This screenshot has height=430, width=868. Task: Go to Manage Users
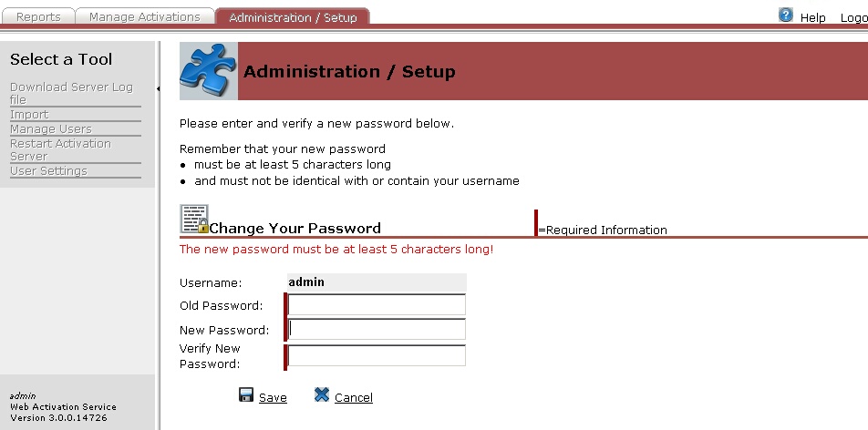click(50, 128)
